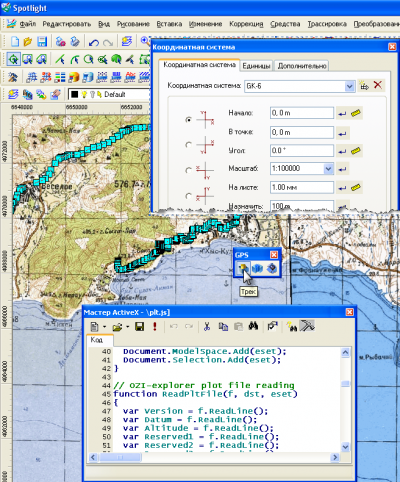Screen dimensions: 400x482
Task: Cut selection with scissors in ActiveX wizard
Action: pyautogui.click(x=207, y=326)
